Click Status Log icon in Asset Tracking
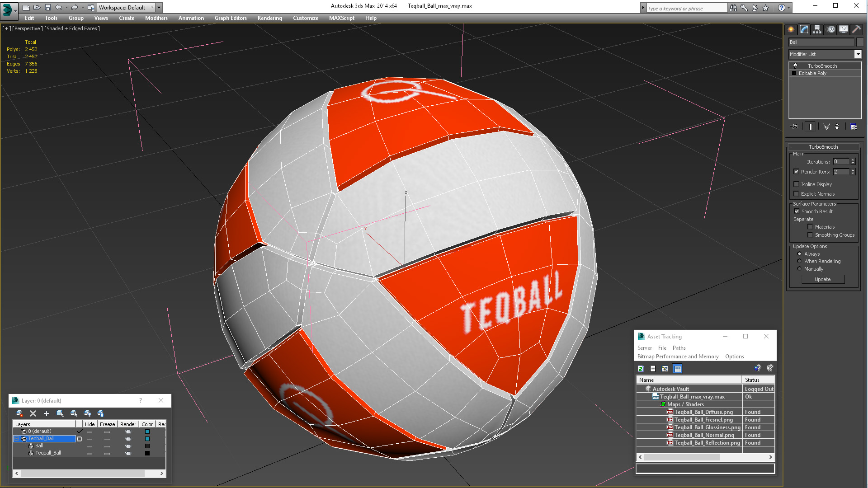 pos(653,369)
